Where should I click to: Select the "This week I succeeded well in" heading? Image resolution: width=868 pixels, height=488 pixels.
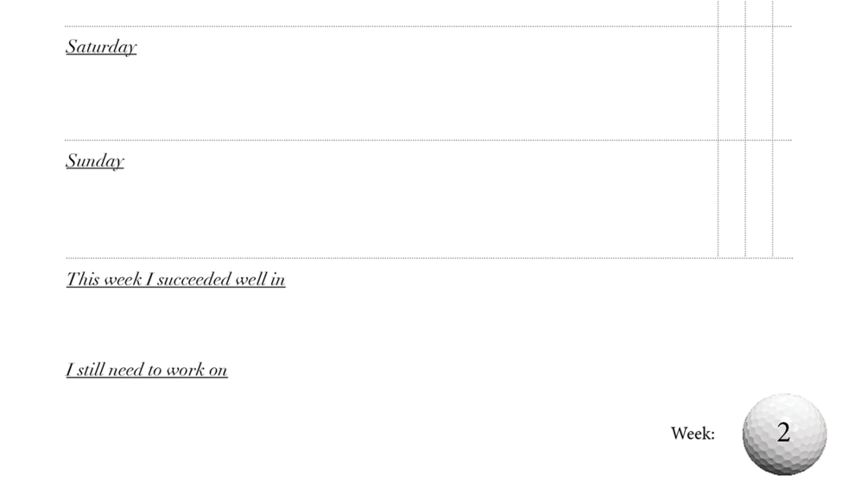(175, 279)
